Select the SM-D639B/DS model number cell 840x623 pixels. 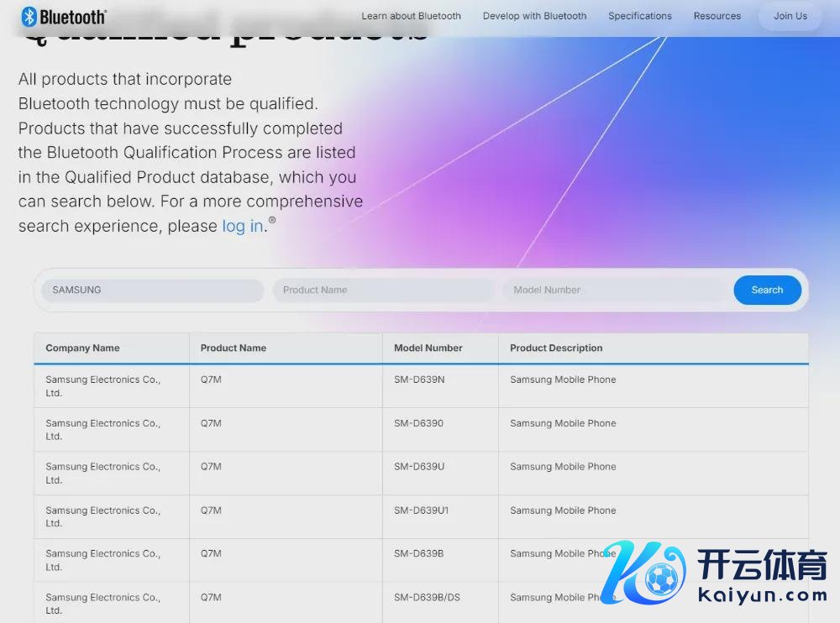(427, 598)
